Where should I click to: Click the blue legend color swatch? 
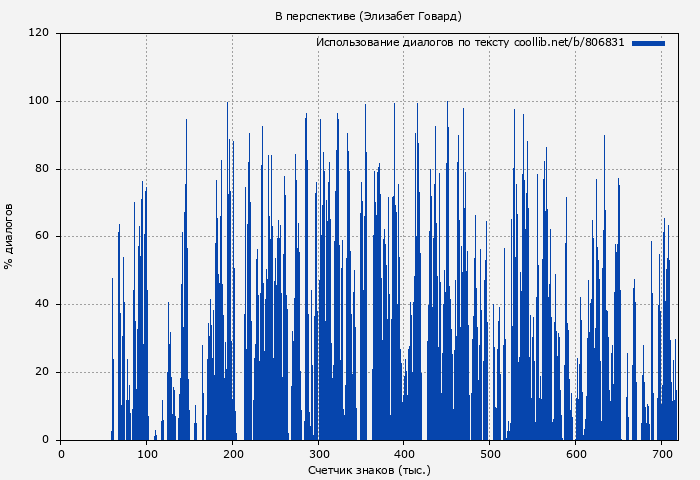point(648,43)
